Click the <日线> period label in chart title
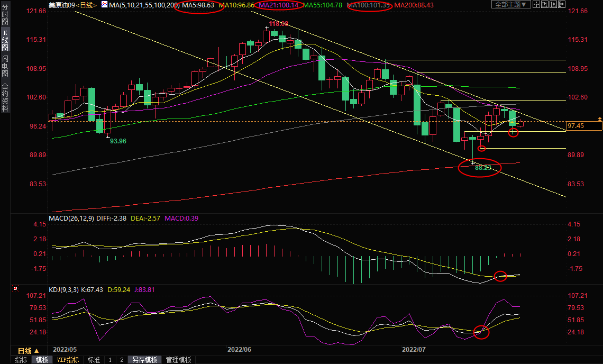 [87, 5]
